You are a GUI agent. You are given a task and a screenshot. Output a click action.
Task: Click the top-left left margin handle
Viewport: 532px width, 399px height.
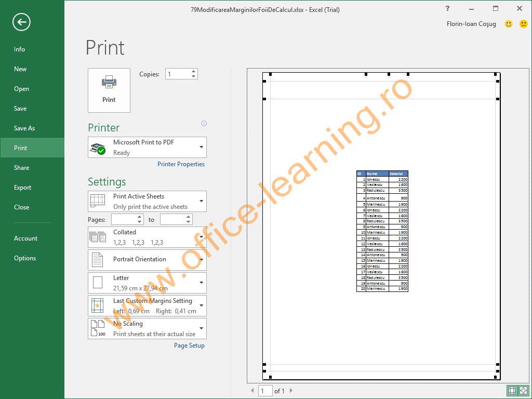(x=270, y=74)
